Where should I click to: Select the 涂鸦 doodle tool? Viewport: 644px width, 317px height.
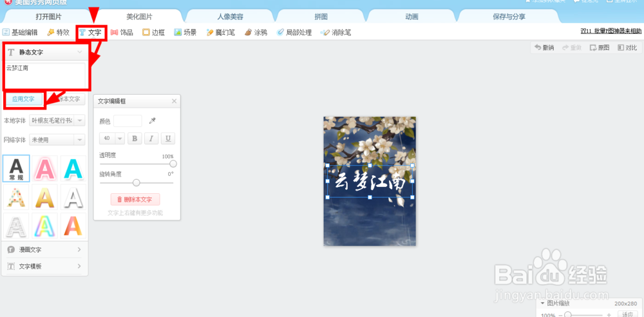click(x=256, y=32)
